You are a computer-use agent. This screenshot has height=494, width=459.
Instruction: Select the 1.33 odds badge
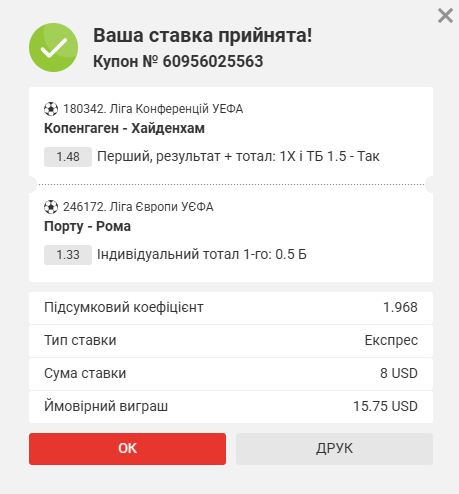tap(68, 255)
